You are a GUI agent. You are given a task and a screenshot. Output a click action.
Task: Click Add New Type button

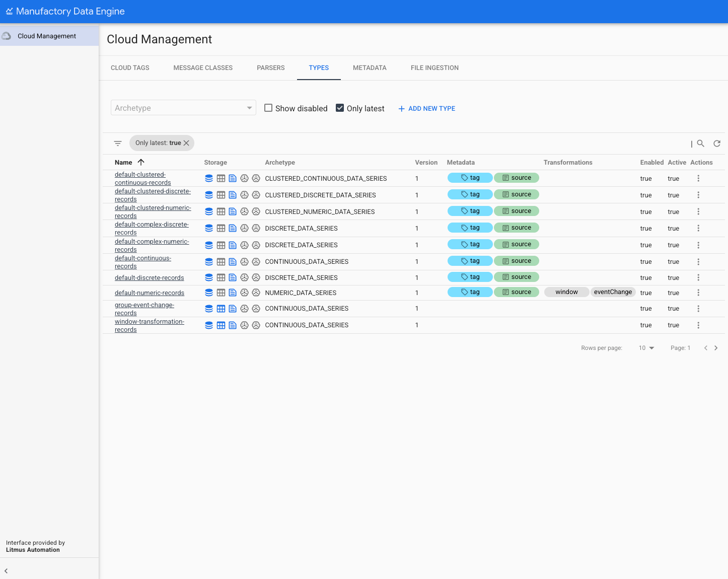(427, 109)
